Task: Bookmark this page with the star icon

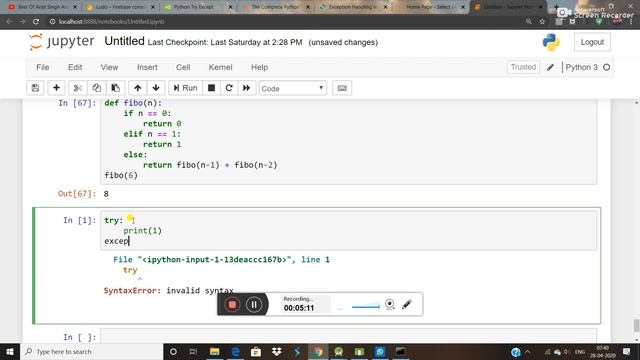Action: (x=542, y=21)
